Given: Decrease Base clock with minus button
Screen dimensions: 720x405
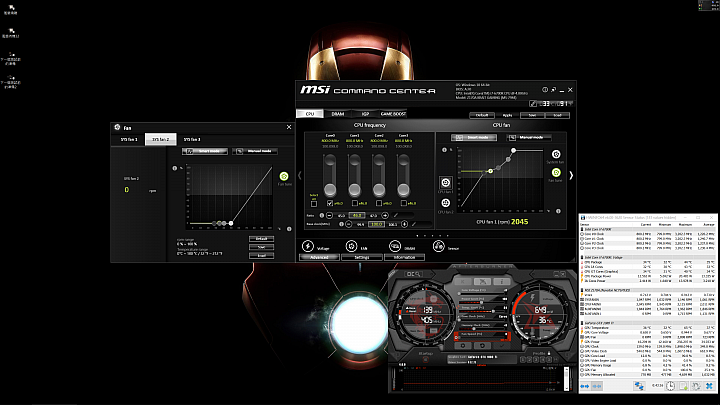Looking at the screenshot, I should [349, 224].
